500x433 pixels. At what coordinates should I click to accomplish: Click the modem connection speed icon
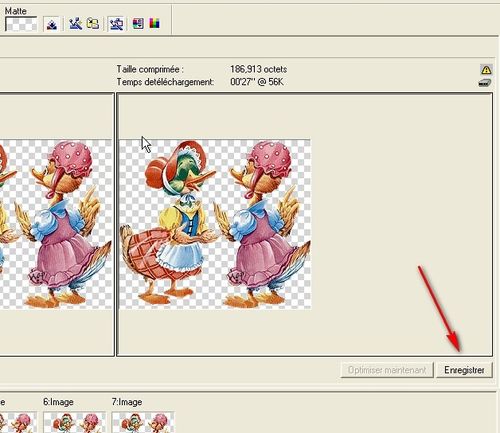click(x=485, y=83)
